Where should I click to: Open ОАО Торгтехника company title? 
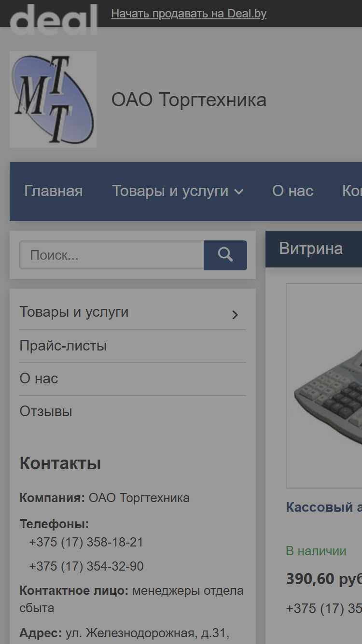coord(189,100)
